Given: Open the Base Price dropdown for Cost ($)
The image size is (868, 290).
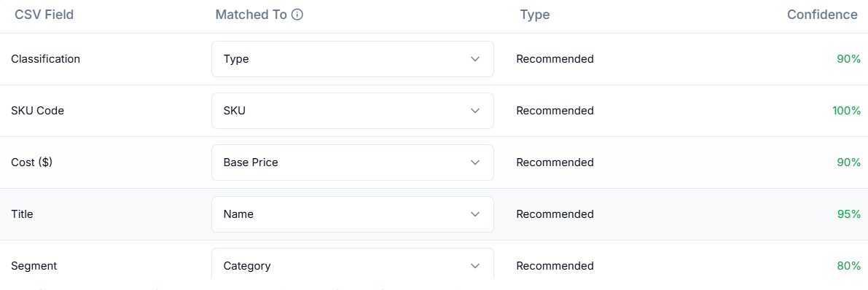Looking at the screenshot, I should coord(353,162).
